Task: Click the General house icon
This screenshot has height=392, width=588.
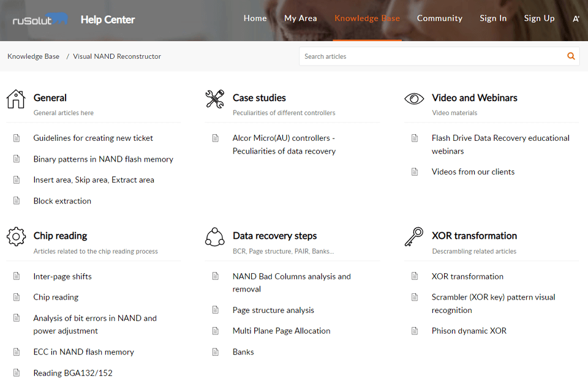Action: 16,99
